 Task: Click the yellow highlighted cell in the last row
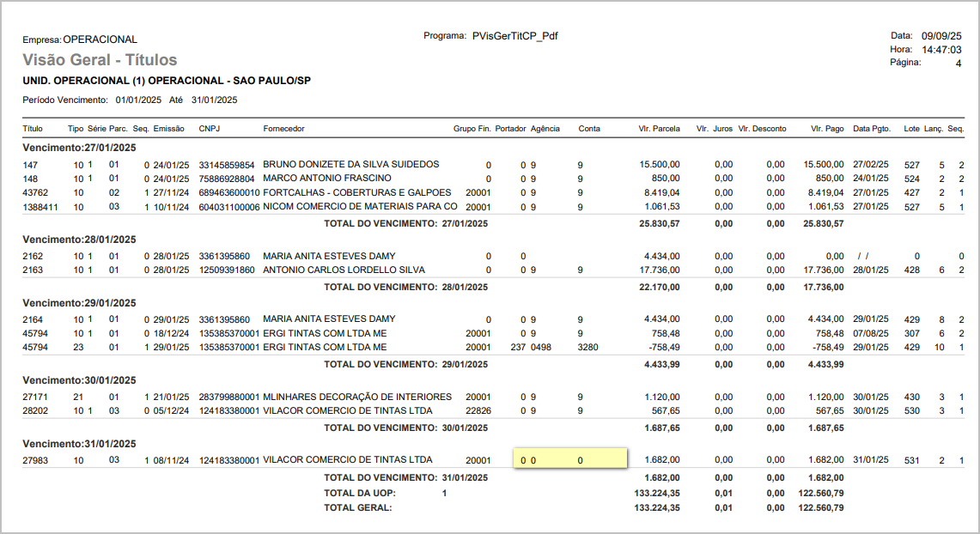(x=570, y=460)
